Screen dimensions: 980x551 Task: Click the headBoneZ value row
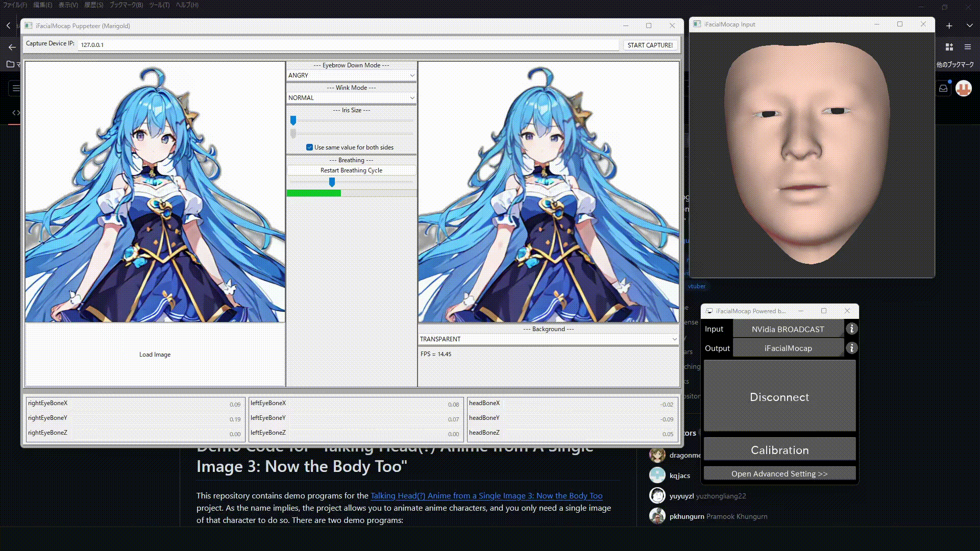pos(572,434)
